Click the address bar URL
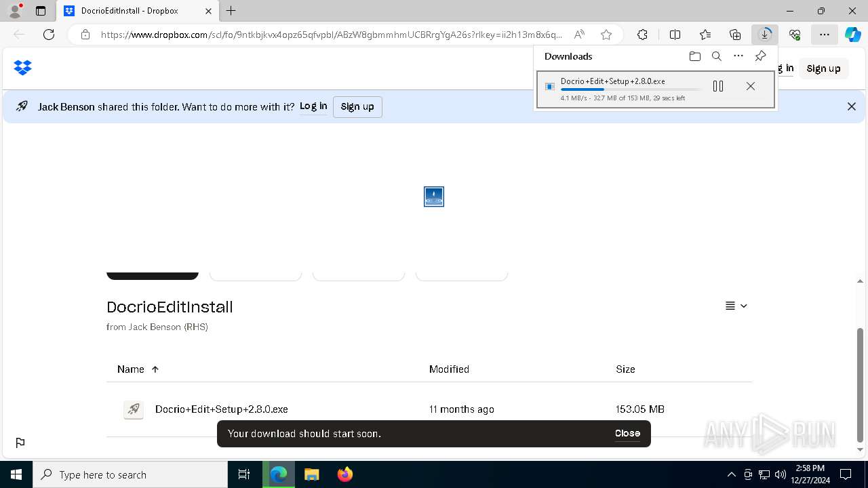The height and width of the screenshot is (488, 868). tap(332, 35)
